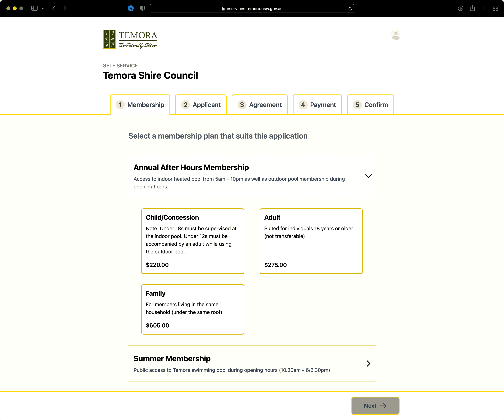Click the privacy shield icon

142,8
